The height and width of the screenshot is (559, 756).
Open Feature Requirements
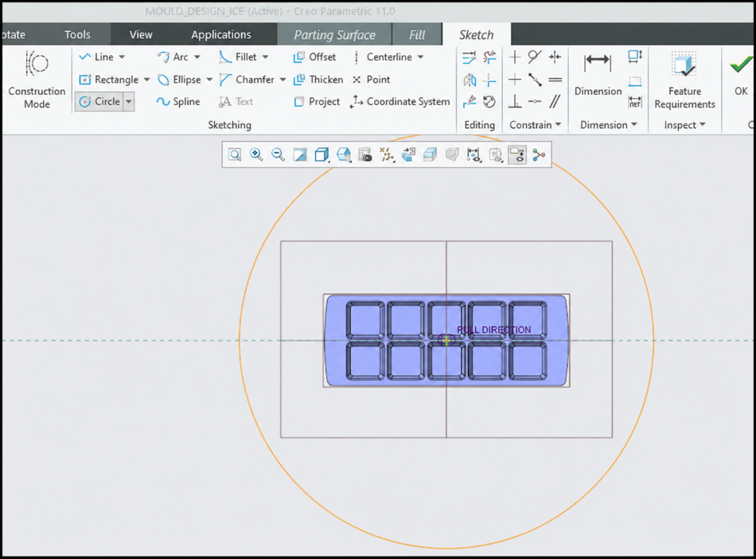pos(684,80)
